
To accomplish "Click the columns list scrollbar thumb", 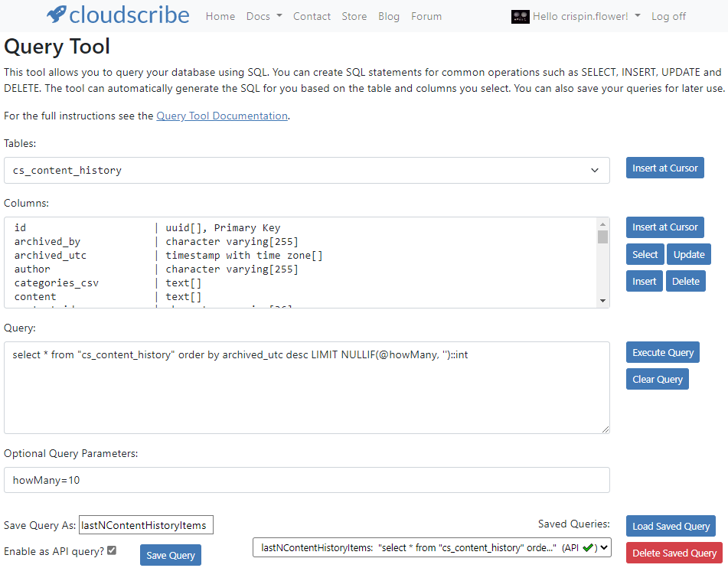I will (x=602, y=237).
